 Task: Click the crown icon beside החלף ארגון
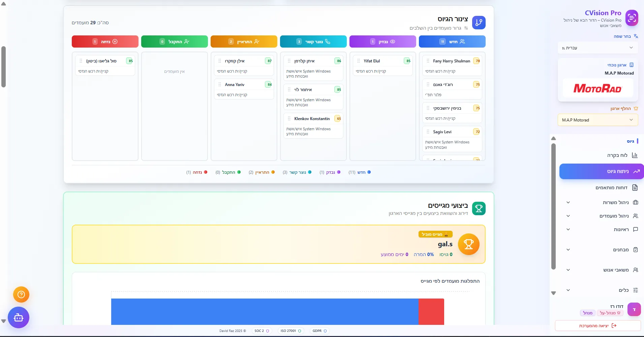[x=636, y=108]
